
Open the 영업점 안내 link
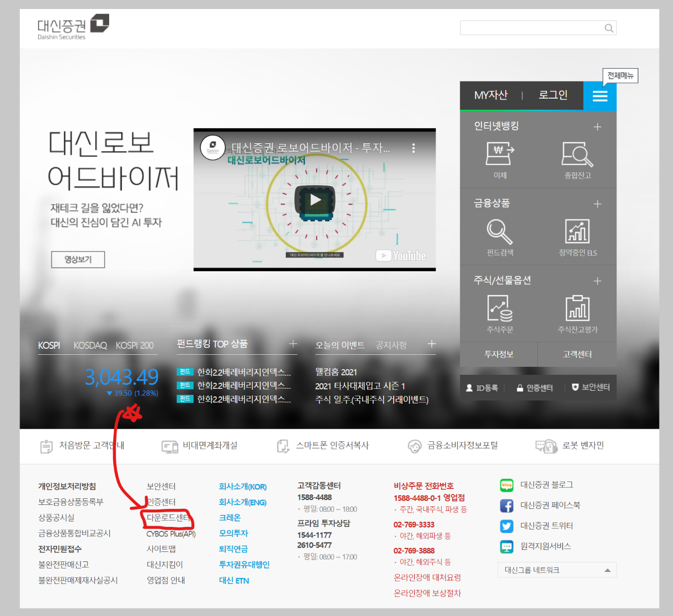(x=166, y=580)
